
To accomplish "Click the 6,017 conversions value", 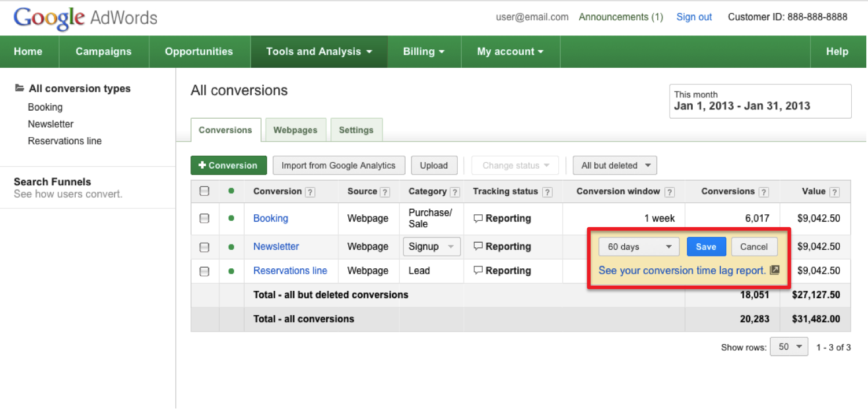I will (757, 218).
